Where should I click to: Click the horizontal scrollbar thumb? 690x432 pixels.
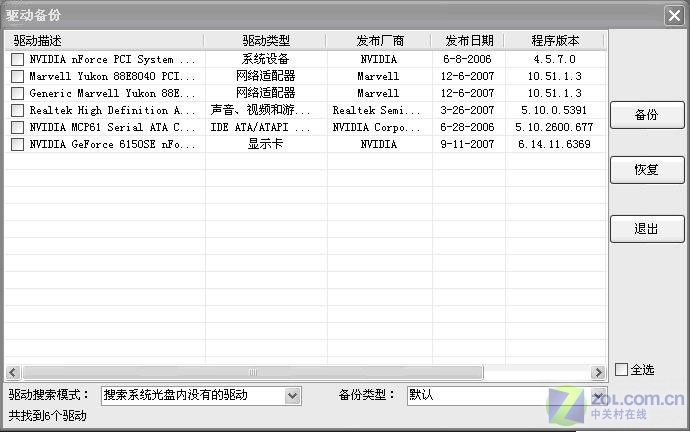[253, 373]
